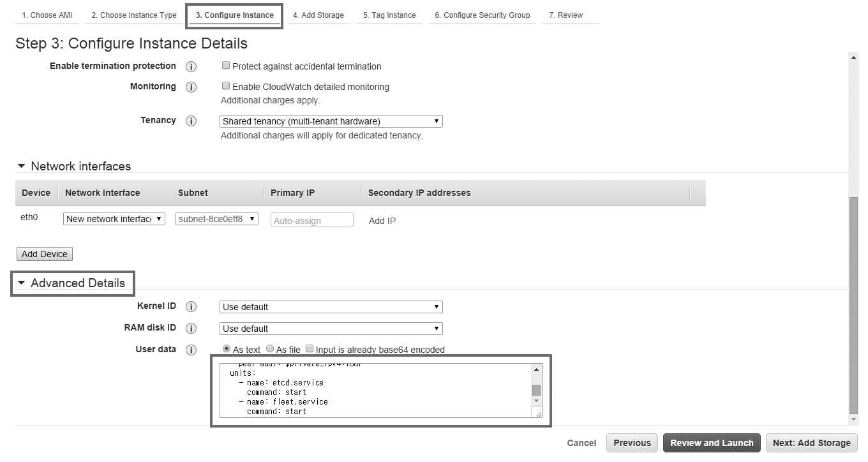Screen dimensions: 868x462
Task: Enable Protect against accidental termination checkbox
Action: pos(226,65)
